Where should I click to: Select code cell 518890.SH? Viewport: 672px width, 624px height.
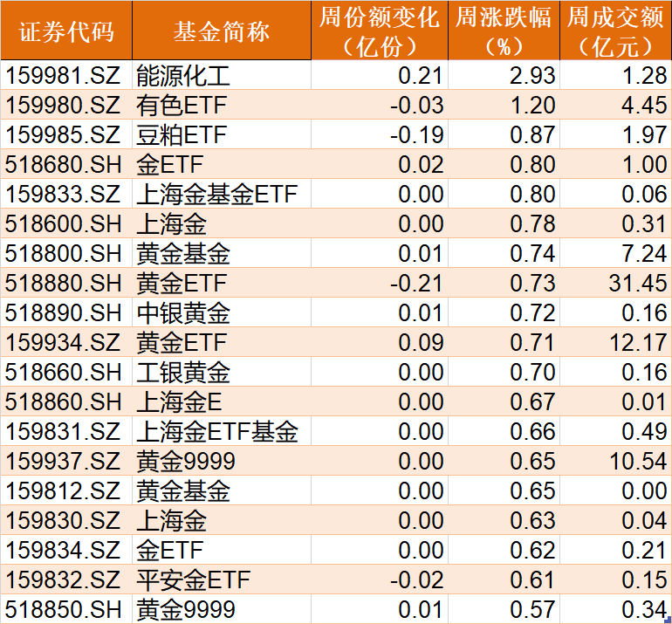[66, 312]
